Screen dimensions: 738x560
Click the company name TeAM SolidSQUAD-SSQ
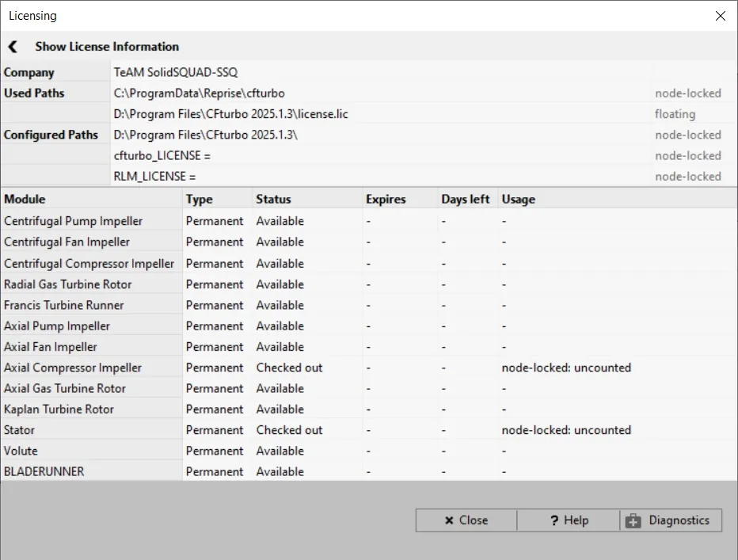coord(176,73)
